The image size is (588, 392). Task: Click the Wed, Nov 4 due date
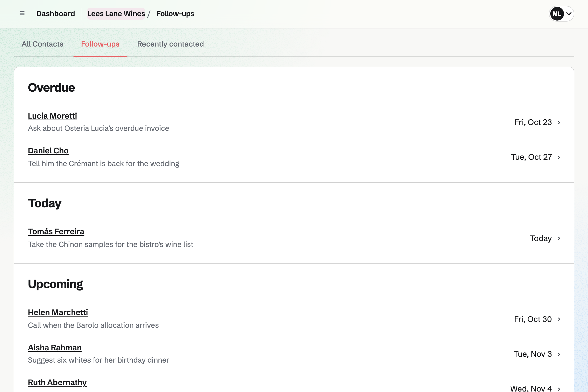(x=531, y=389)
